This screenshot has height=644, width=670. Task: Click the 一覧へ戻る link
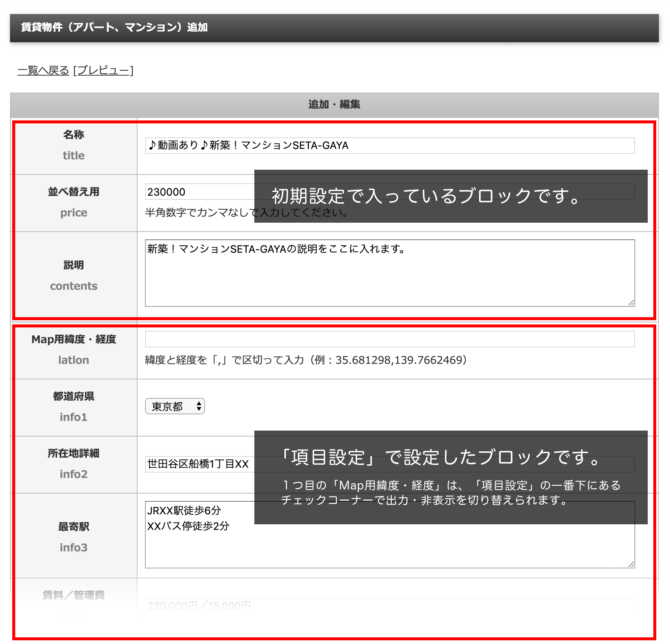(x=43, y=70)
